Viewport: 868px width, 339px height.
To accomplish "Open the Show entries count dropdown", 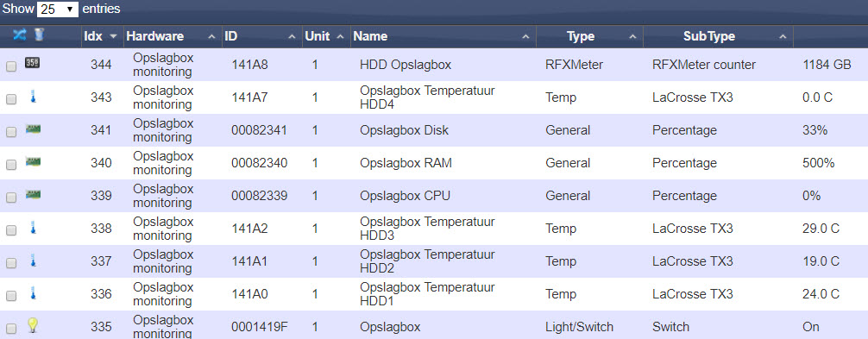I will [x=58, y=9].
